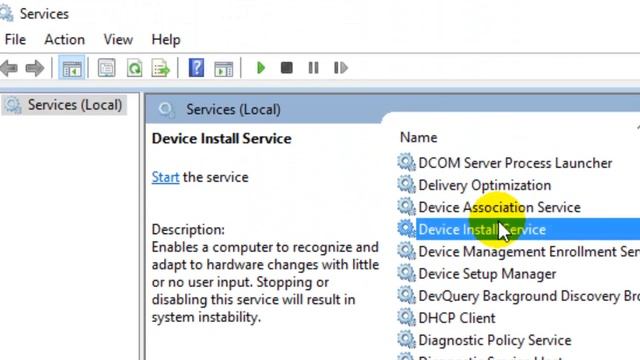Select Services (Local) in the left tree
The height and width of the screenshot is (360, 640).
[75, 105]
